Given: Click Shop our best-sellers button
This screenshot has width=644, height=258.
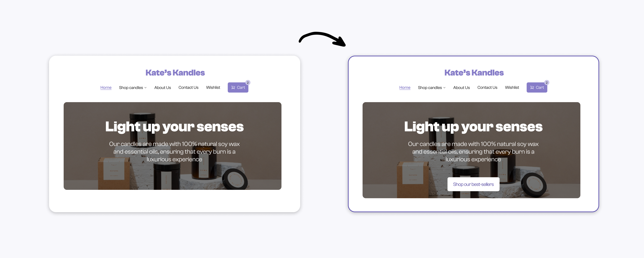Looking at the screenshot, I should (x=473, y=183).
